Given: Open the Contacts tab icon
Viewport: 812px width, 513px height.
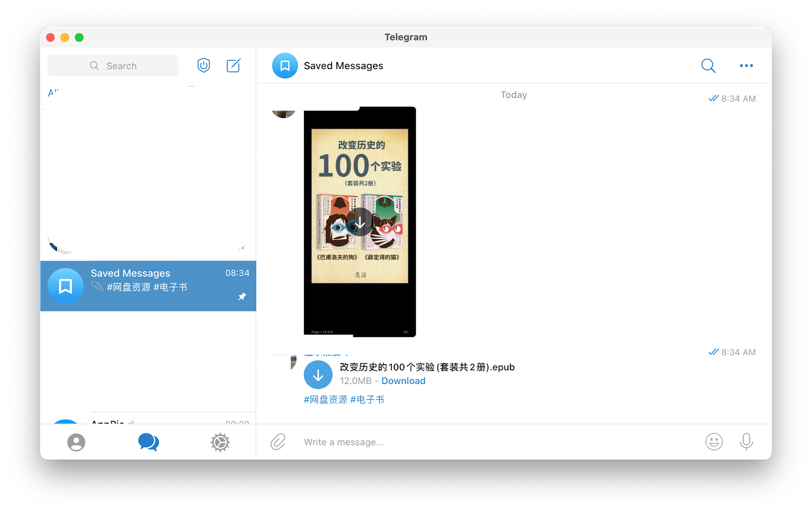Looking at the screenshot, I should coord(76,442).
